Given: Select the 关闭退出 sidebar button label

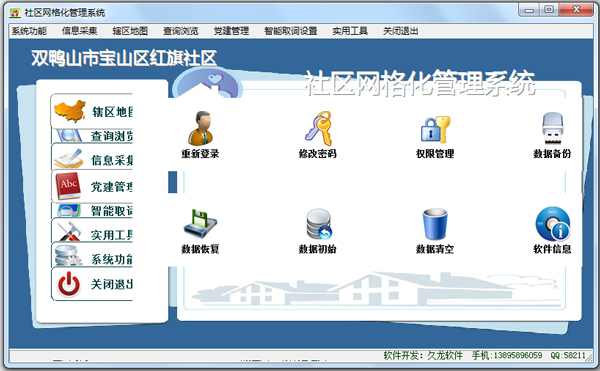Looking at the screenshot, I should click(112, 284).
